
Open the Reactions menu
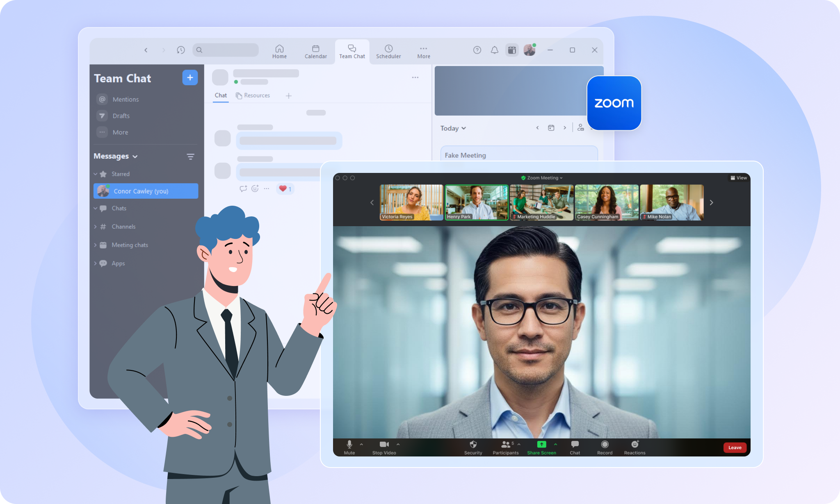pyautogui.click(x=635, y=447)
